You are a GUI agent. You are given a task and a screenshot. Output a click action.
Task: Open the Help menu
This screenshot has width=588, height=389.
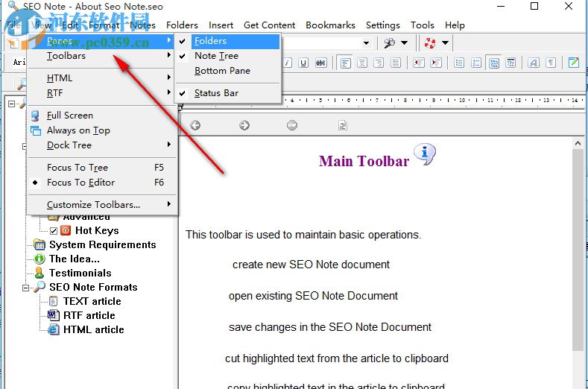(x=455, y=25)
